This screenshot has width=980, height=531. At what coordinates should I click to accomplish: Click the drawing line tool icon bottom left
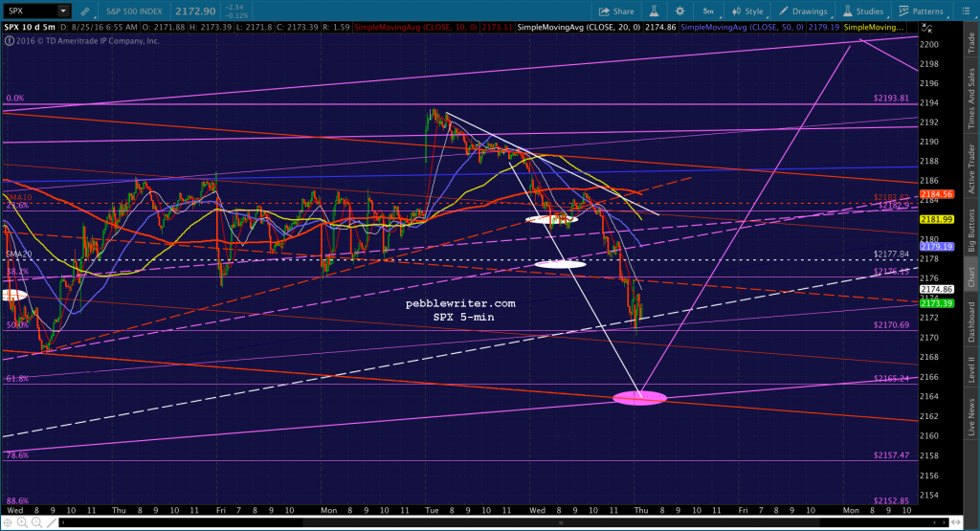(x=52, y=522)
